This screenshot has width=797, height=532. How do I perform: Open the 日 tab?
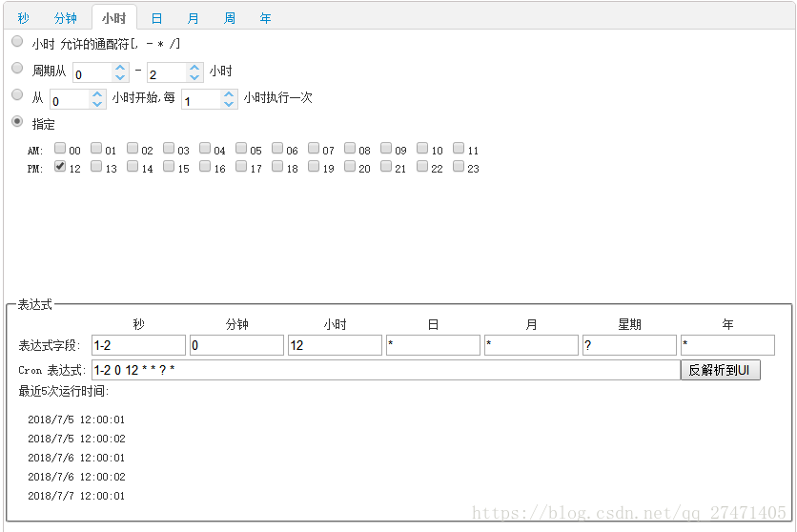point(156,18)
